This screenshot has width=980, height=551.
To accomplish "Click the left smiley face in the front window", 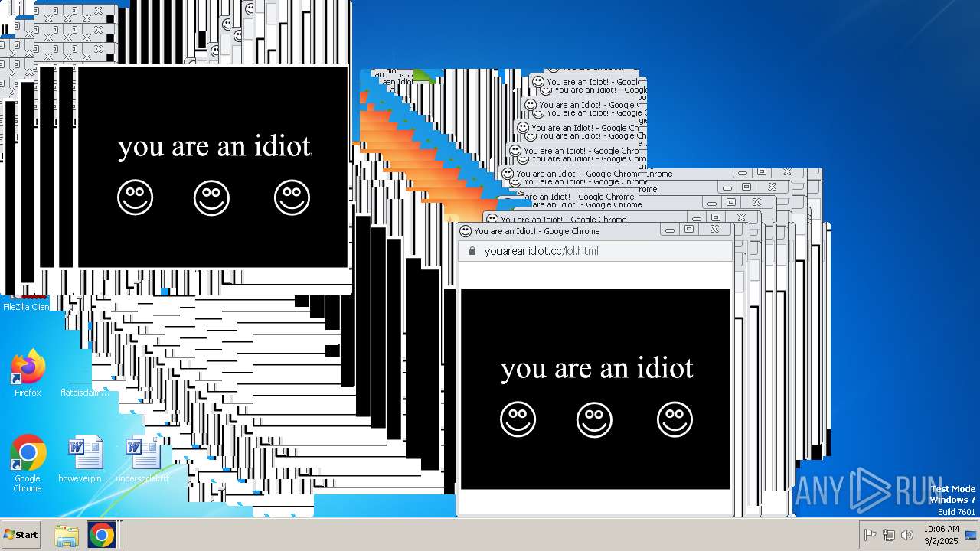I will point(518,419).
